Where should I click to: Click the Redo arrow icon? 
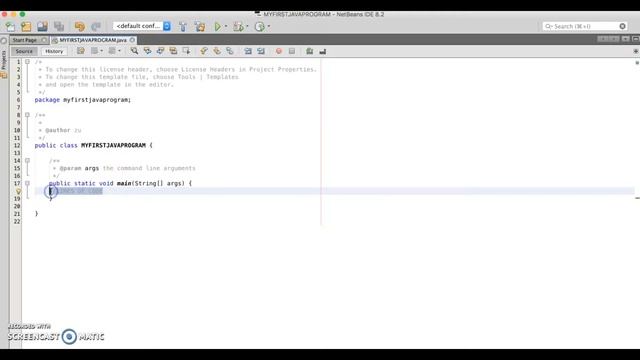96,27
